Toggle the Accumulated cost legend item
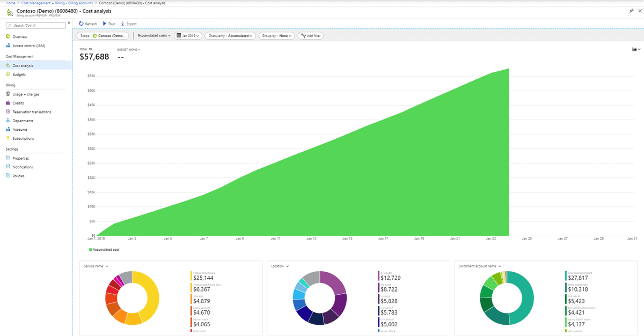 pyautogui.click(x=105, y=249)
